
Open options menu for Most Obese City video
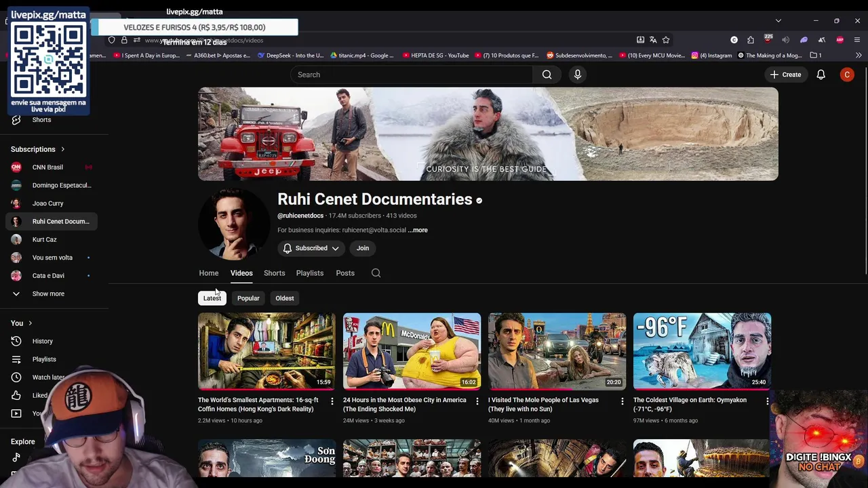[x=477, y=401]
